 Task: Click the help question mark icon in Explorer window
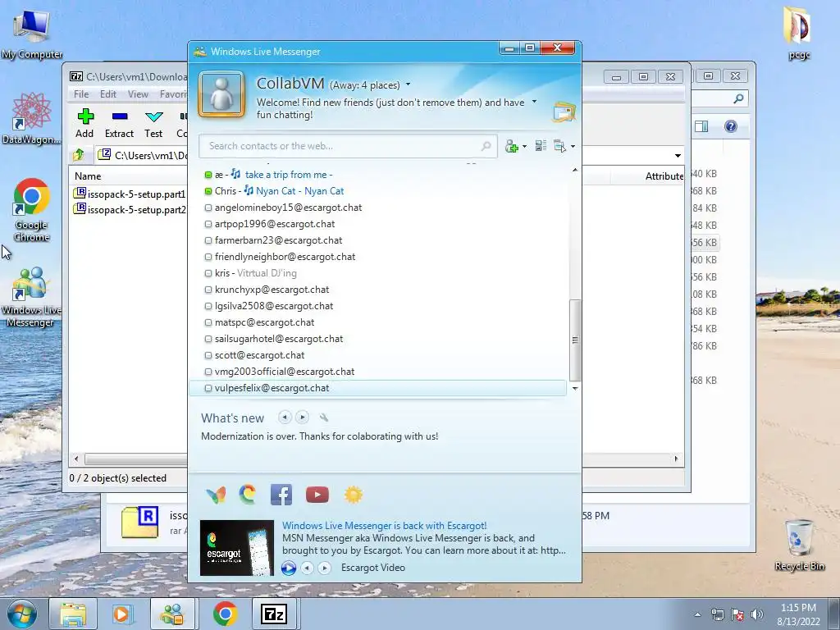[x=731, y=126]
